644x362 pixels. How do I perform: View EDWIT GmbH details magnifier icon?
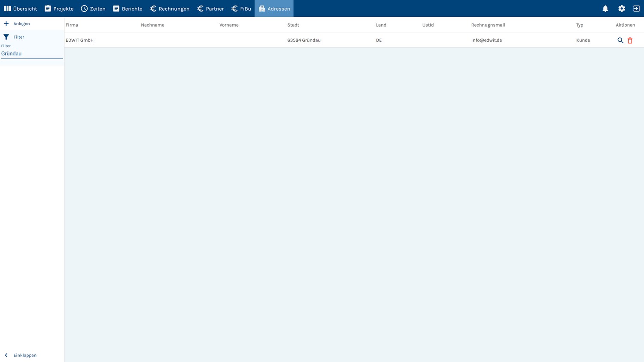[x=620, y=40]
